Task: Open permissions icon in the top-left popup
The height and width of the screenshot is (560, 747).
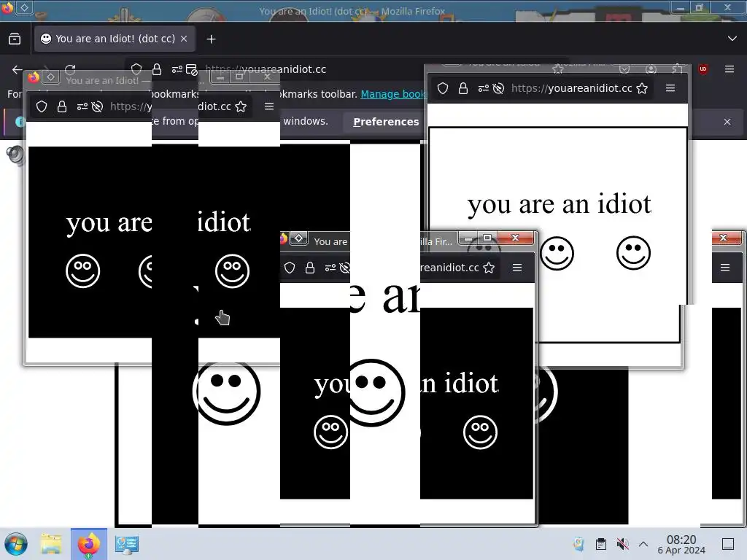Action: tap(82, 106)
